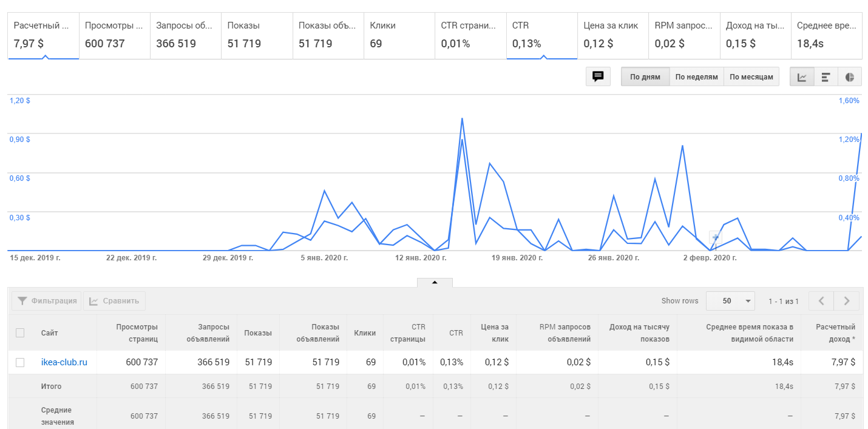Switch to line chart view
868x429 pixels.
pyautogui.click(x=802, y=77)
